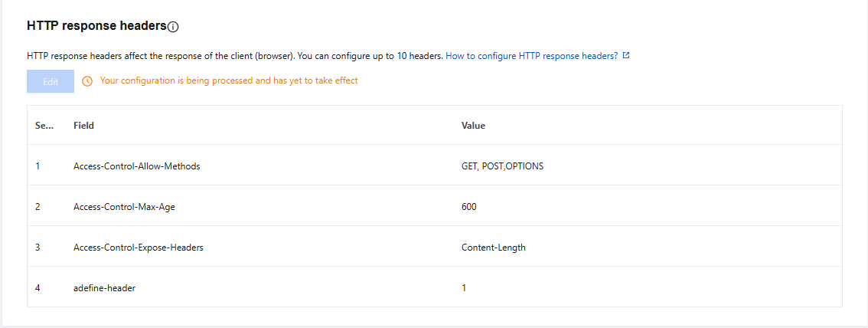
Task: Click info icon beside HTTP response headers title
Action: 173,27
